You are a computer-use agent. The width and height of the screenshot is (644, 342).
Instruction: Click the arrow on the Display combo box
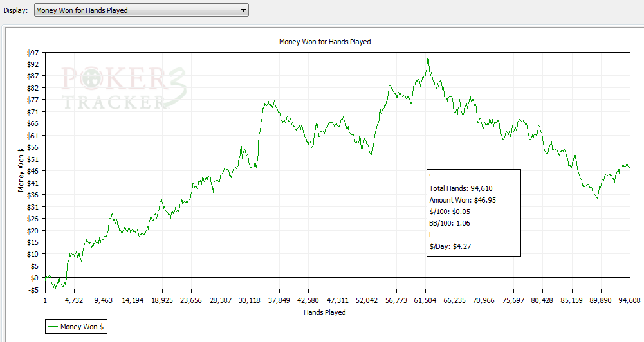click(x=243, y=10)
